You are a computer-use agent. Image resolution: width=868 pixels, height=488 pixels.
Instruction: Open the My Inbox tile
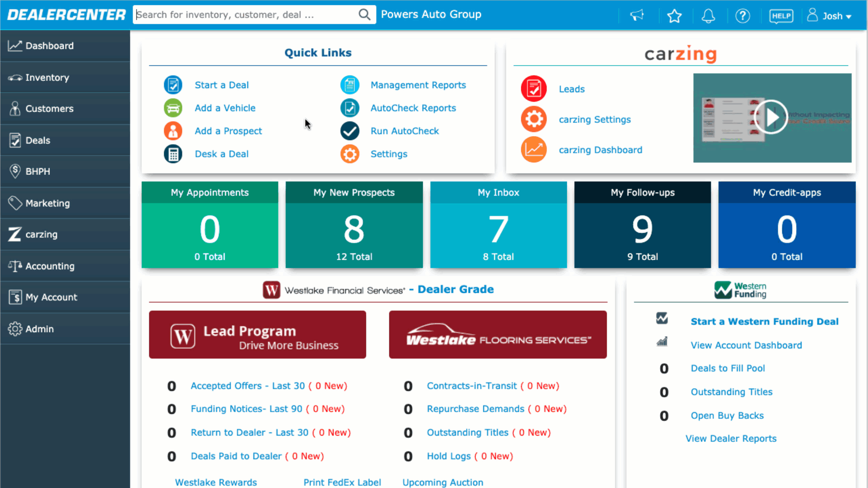[x=498, y=225]
